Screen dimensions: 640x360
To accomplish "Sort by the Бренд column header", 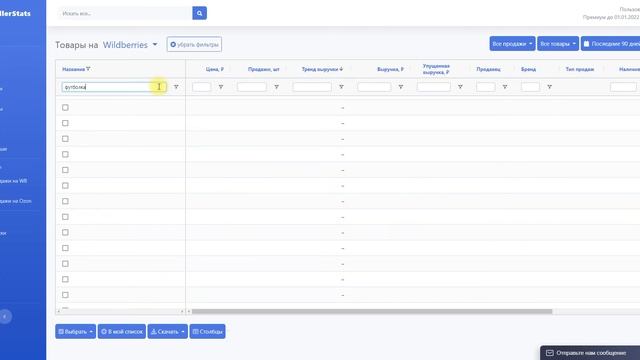I will coord(528,69).
